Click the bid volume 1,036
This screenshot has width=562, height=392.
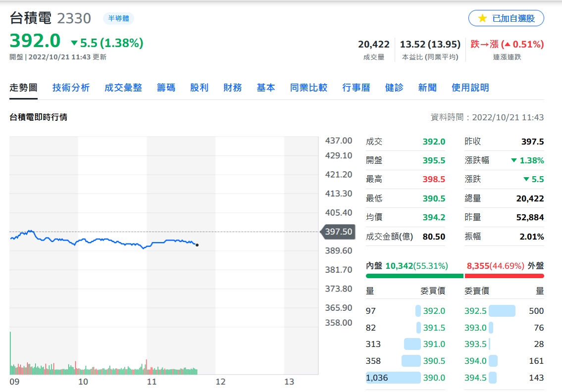(x=377, y=378)
